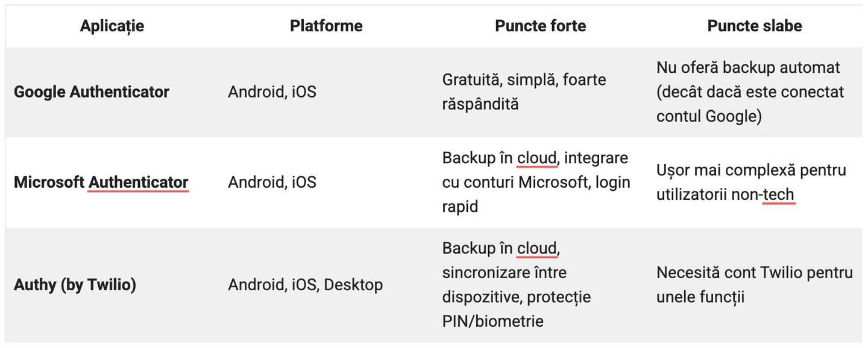
Task: Click the word 'Microsoft' in the app name column
Action: pyautogui.click(x=49, y=182)
